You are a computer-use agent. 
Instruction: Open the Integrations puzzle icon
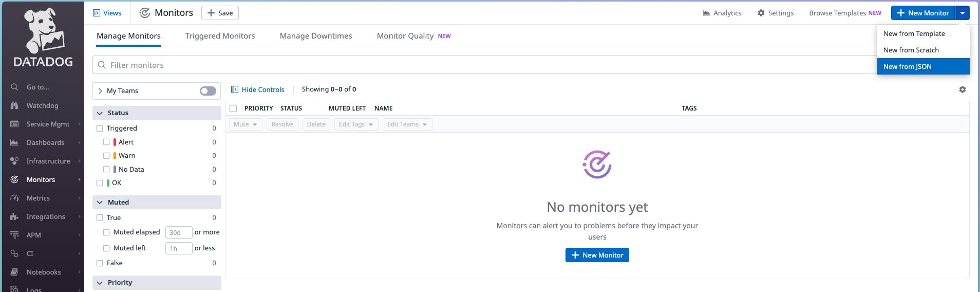click(x=14, y=216)
